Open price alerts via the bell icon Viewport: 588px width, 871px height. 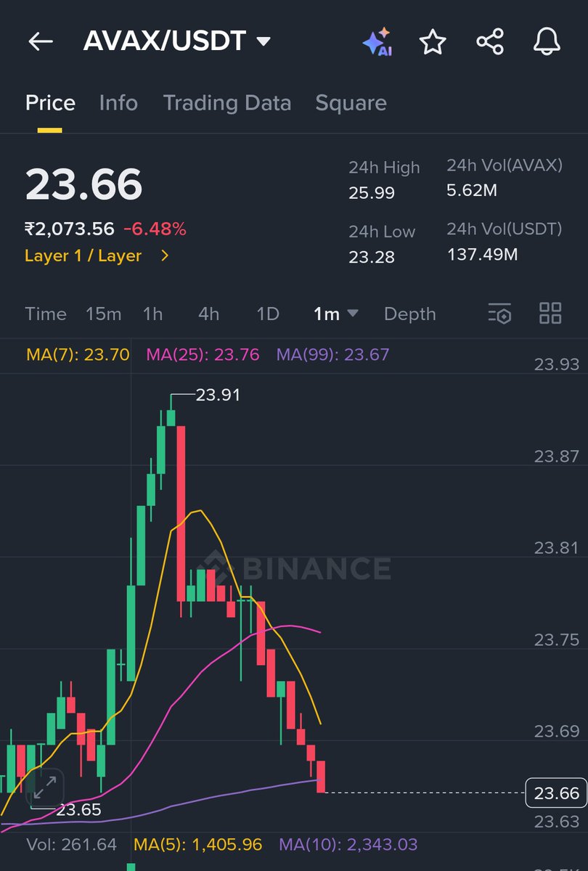[547, 42]
